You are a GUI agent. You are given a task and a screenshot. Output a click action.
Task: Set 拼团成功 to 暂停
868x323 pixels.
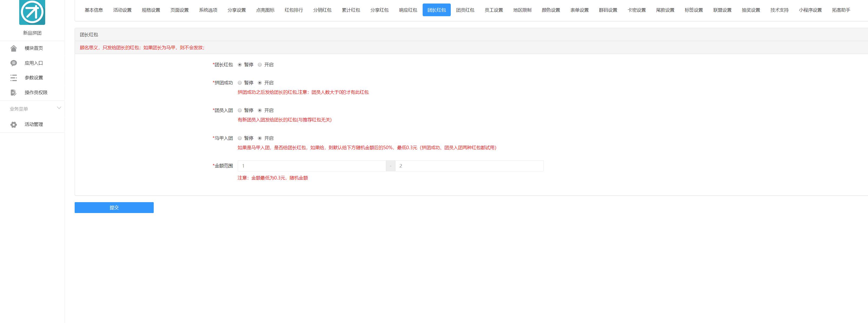(239, 83)
